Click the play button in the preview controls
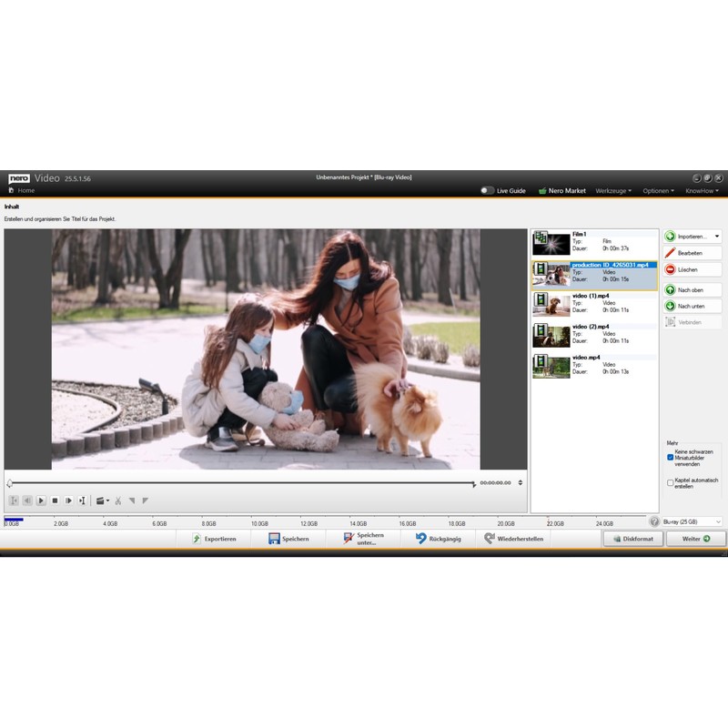728x728 pixels. click(41, 500)
